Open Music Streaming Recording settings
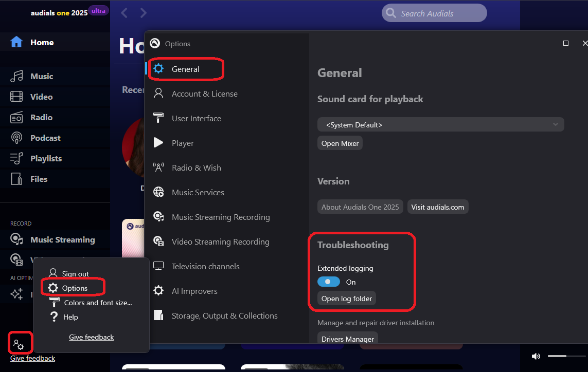Screen dimensions: 588x372 point(221,217)
